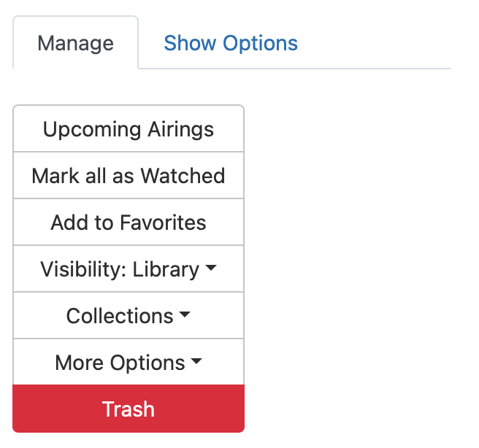Image resolution: width=479 pixels, height=448 pixels.
Task: Select the Manage tab
Action: (x=75, y=43)
